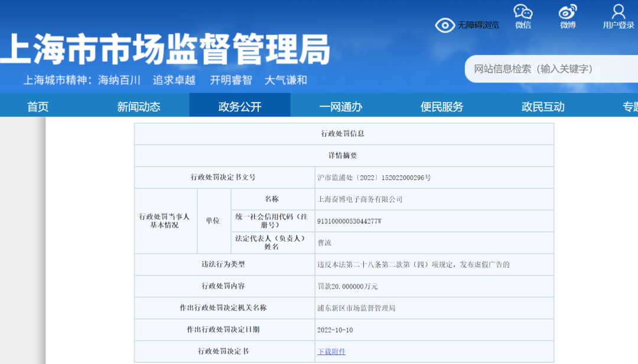The width and height of the screenshot is (638, 364).
Task: Click the 用户登录 user login icon
Action: pyautogui.click(x=618, y=17)
